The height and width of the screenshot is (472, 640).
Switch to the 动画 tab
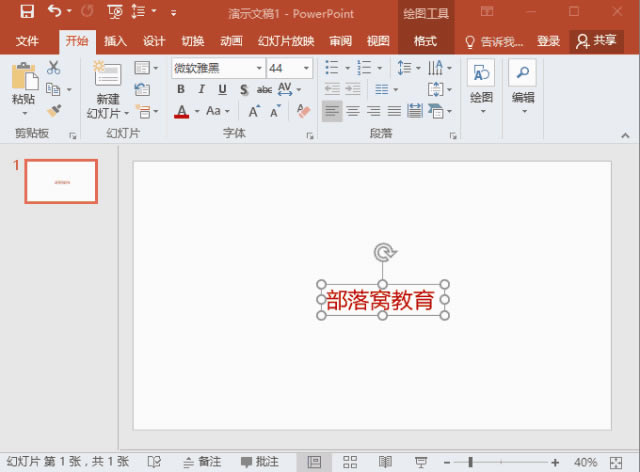(x=231, y=41)
